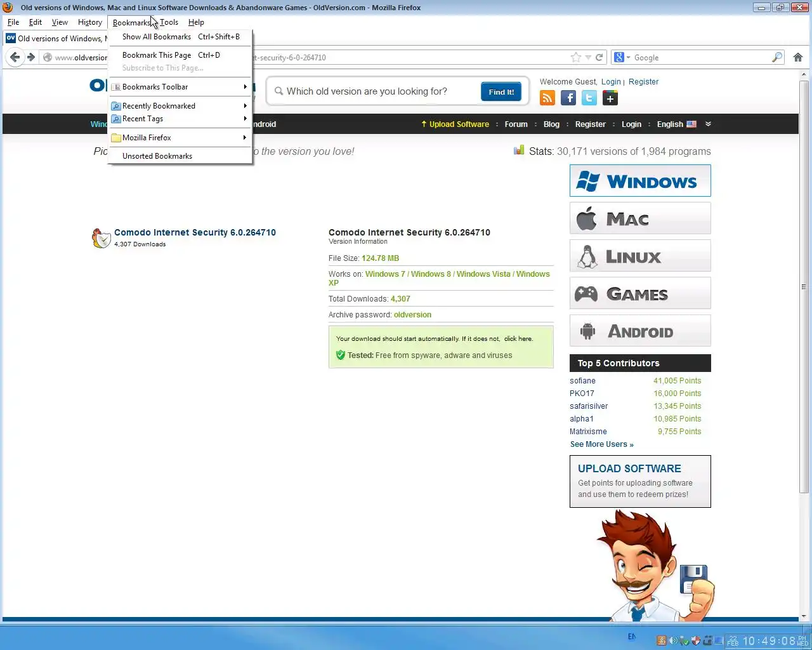The height and width of the screenshot is (650, 812).
Task: Open the English language selector
Action: point(676,124)
